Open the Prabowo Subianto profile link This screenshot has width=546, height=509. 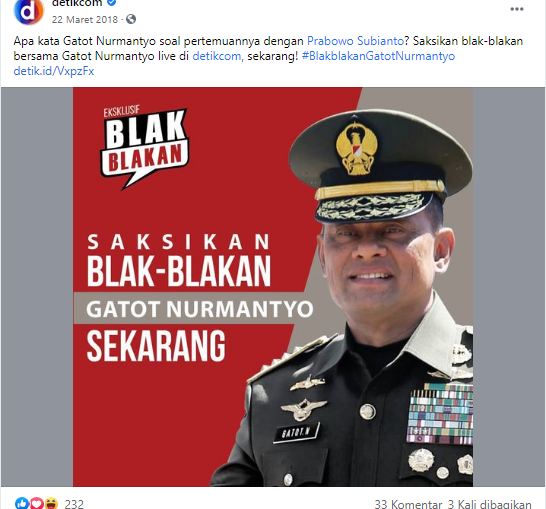(x=355, y=41)
